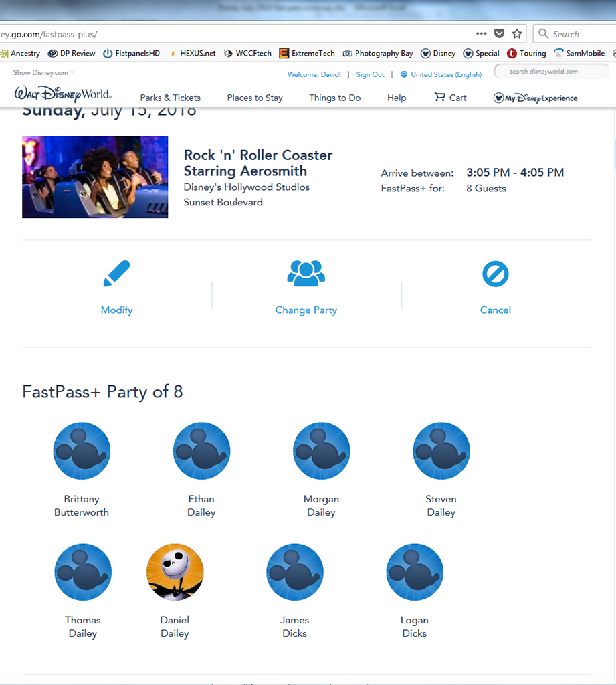The width and height of the screenshot is (616, 685).
Task: Open the Places to Stay menu
Action: [255, 98]
